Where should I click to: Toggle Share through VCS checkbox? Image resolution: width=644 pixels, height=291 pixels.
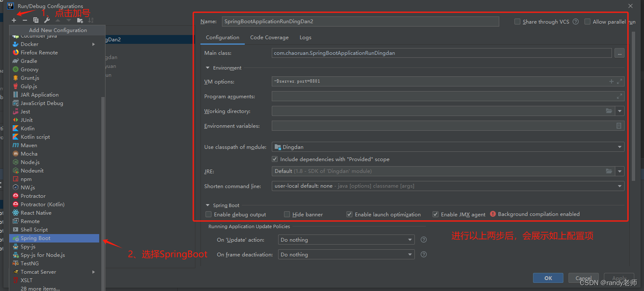tap(517, 22)
